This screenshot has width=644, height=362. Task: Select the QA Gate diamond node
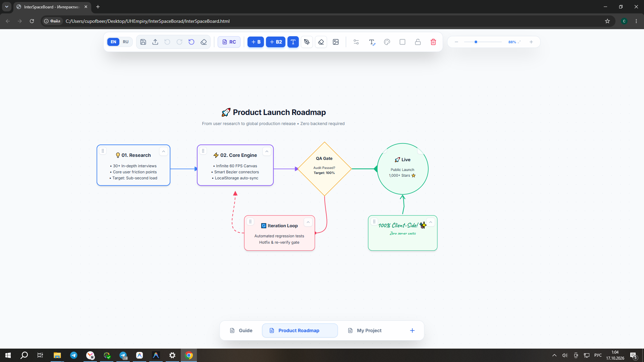click(324, 169)
